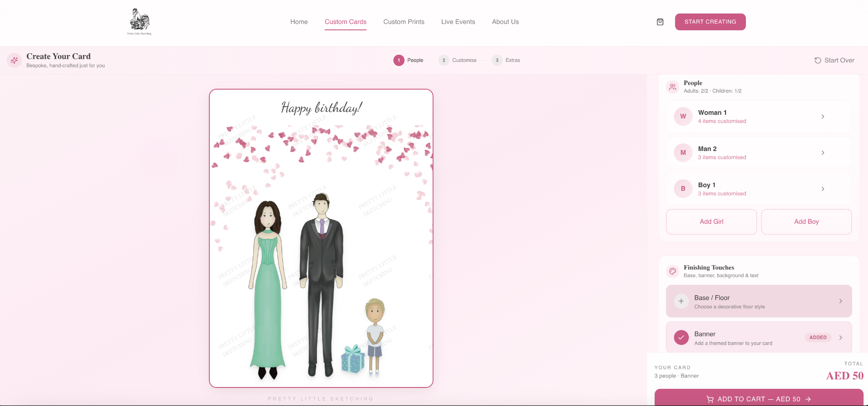The height and width of the screenshot is (406, 868).
Task: Click the B avatar for Boy 1
Action: tap(683, 189)
